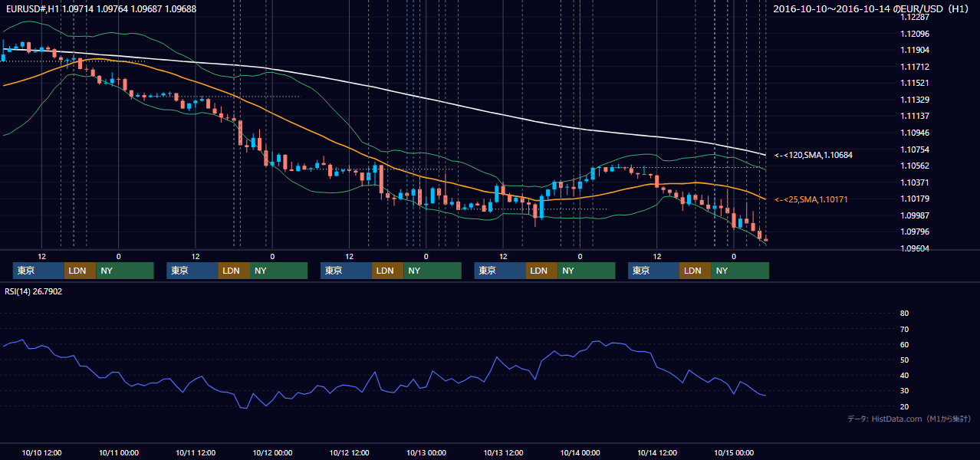Click price axis value 1.10754
Image resolution: width=980 pixels, height=460 pixels.
pos(914,149)
